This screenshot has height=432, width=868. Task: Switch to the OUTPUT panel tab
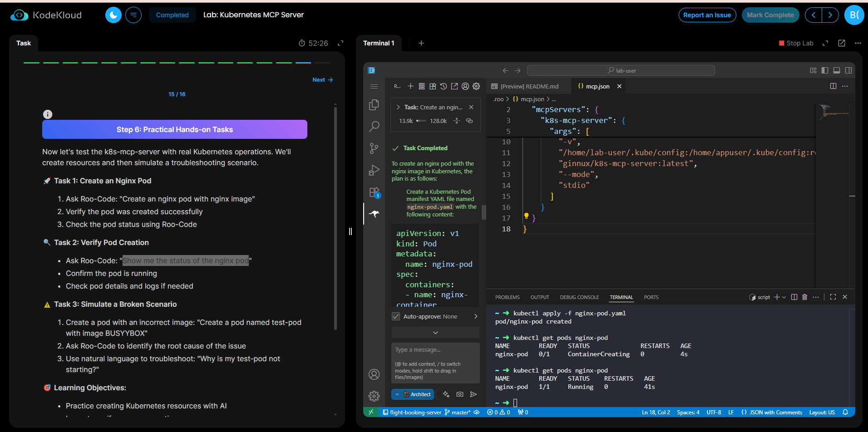(539, 297)
